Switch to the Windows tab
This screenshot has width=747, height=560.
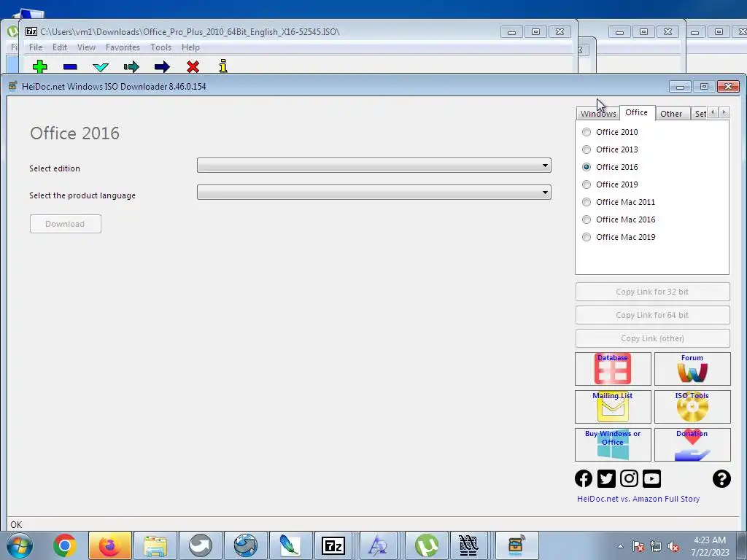[598, 113]
